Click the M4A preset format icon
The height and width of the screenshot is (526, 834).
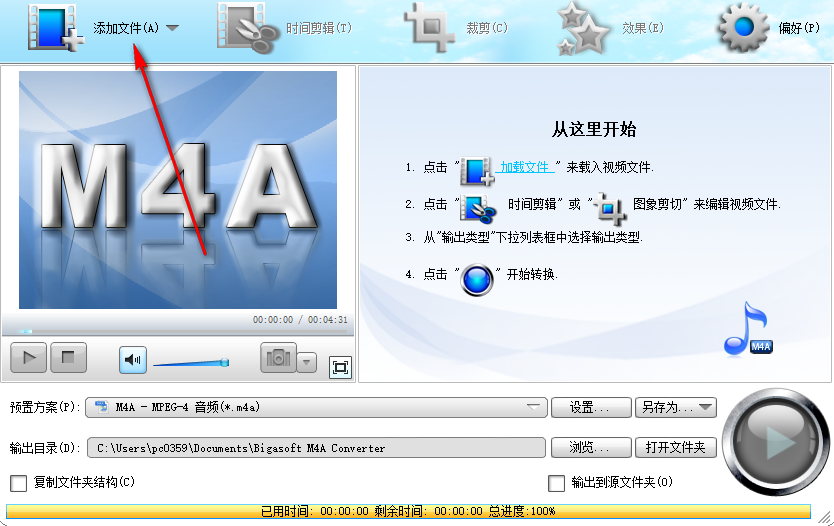(101, 407)
